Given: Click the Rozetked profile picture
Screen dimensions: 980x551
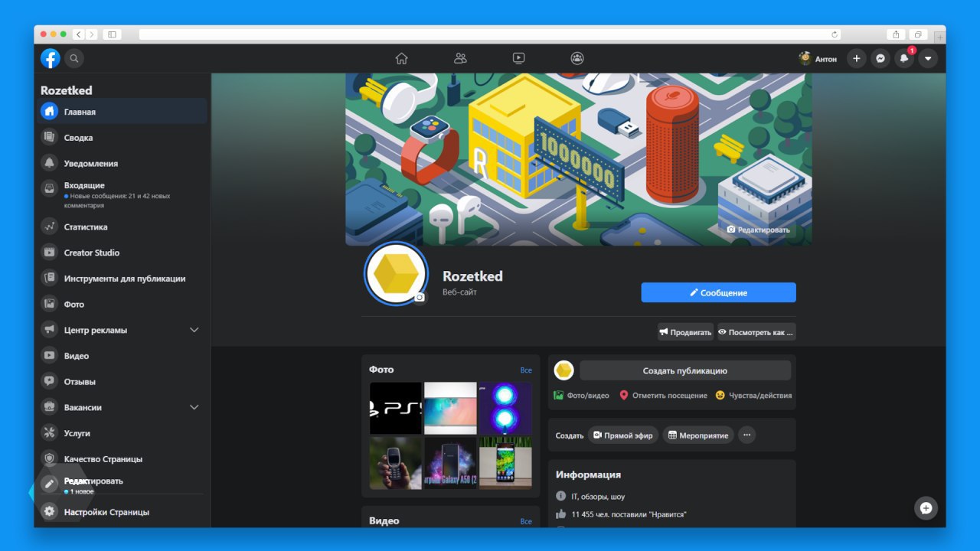Looking at the screenshot, I should pos(396,274).
